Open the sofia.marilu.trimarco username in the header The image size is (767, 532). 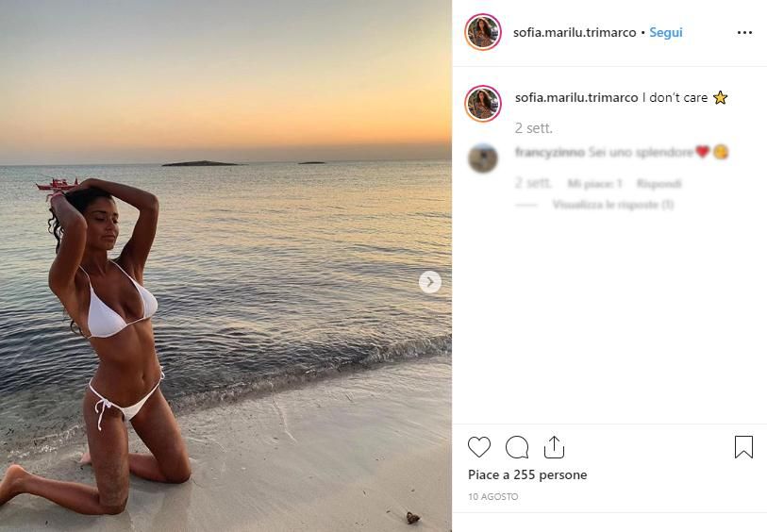point(575,32)
